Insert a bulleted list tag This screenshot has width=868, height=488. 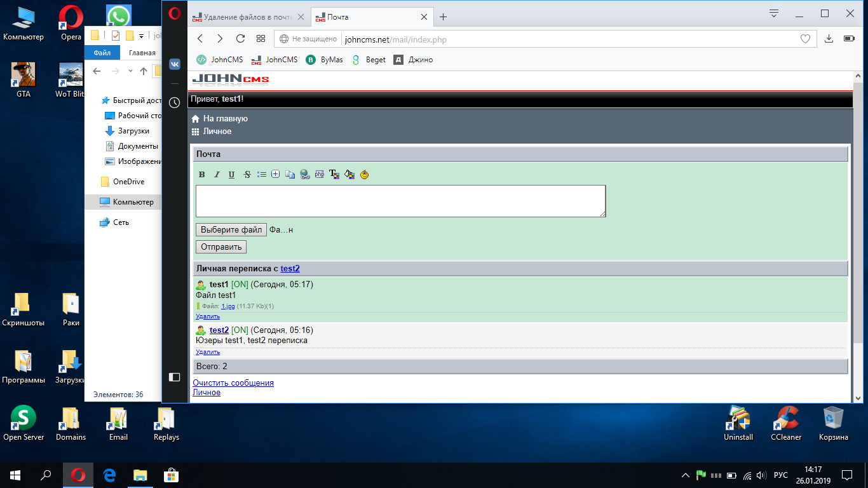[x=261, y=175]
